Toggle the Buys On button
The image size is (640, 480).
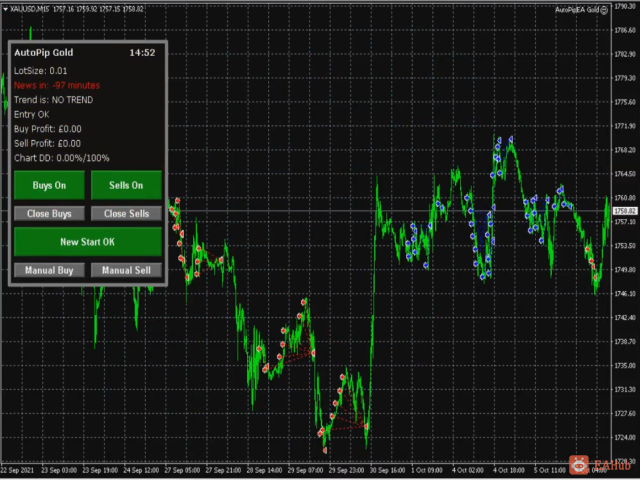pos(49,185)
